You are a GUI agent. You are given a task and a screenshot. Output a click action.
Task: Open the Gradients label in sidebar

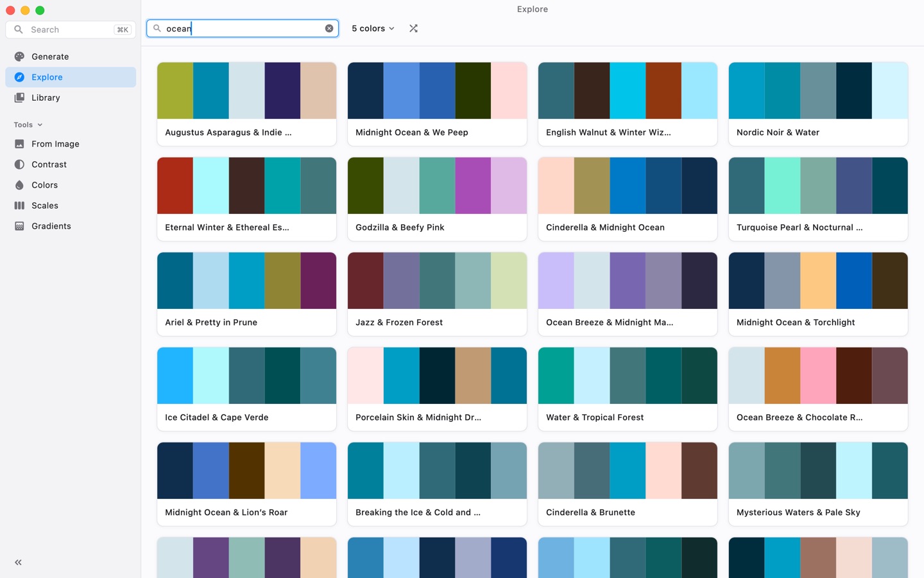coord(51,226)
